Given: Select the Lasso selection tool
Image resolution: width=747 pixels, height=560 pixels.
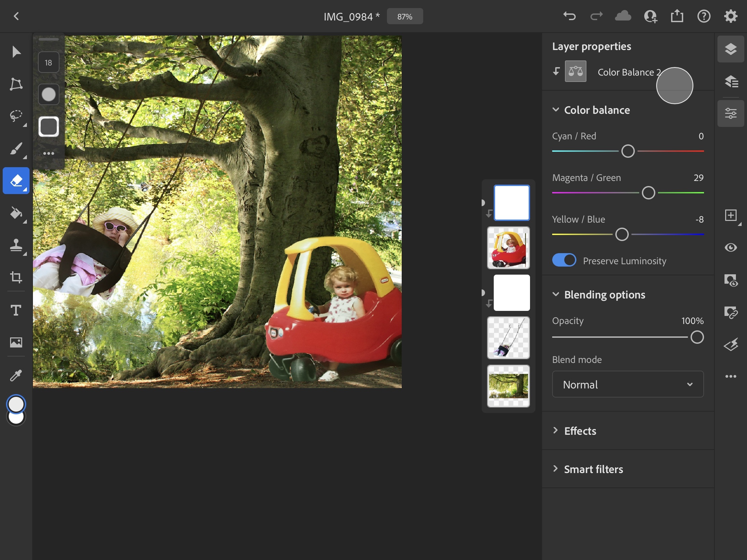Looking at the screenshot, I should tap(16, 116).
